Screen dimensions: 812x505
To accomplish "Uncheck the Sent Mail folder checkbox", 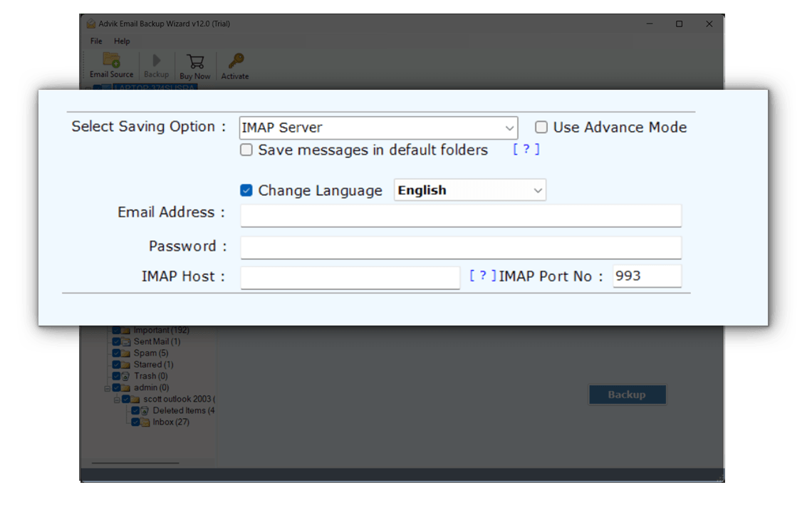I will coord(117,342).
